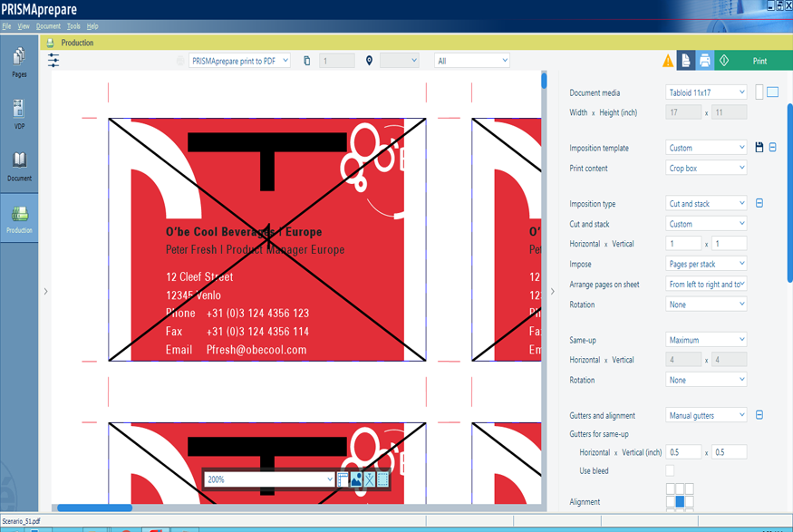
Task: Toggle the dotted frame icon in the zoom toolbar
Action: tap(382, 479)
